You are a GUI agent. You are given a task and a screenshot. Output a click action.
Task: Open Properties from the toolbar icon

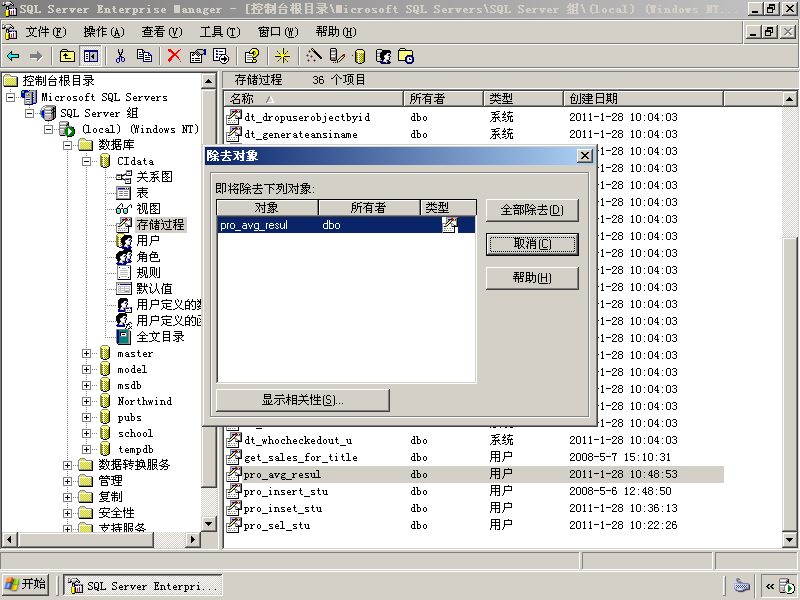[197, 56]
